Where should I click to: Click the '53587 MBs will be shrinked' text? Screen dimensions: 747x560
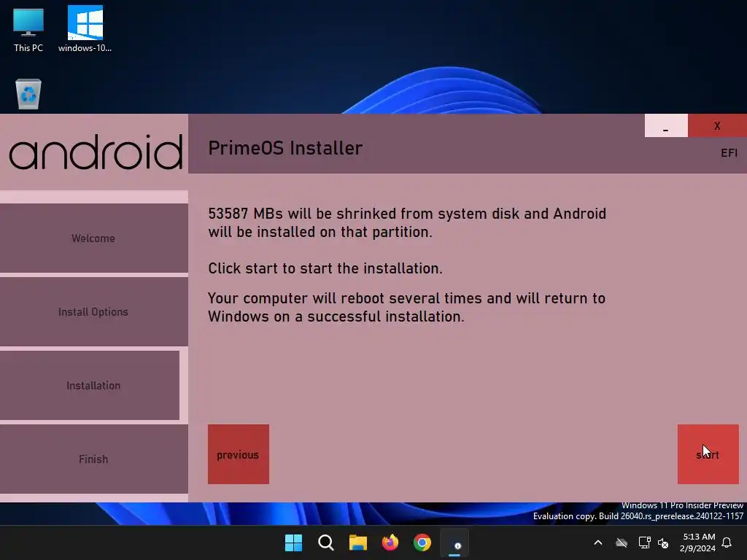tap(407, 223)
